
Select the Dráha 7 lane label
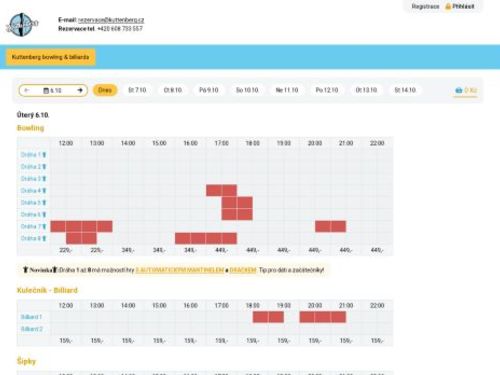pyautogui.click(x=30, y=226)
